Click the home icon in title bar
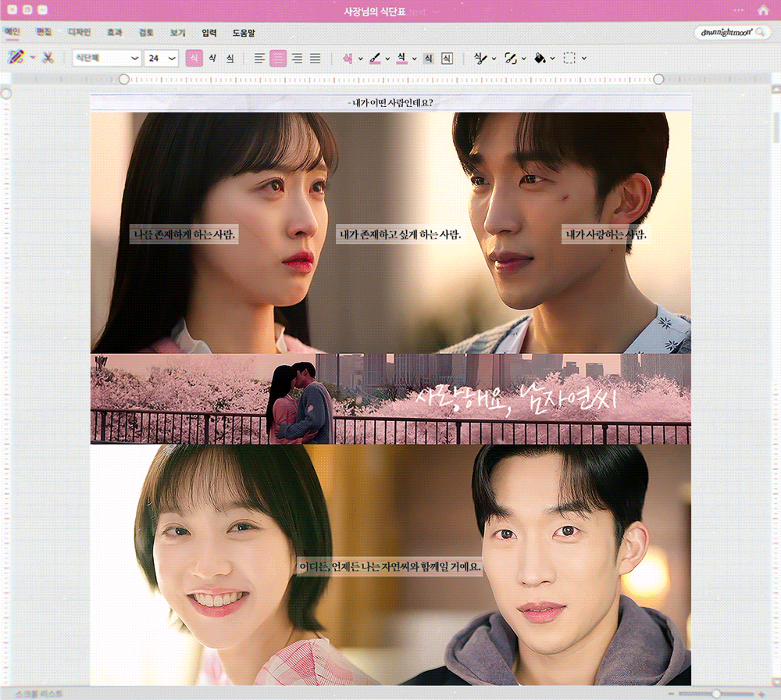The image size is (781, 700). tap(763, 10)
